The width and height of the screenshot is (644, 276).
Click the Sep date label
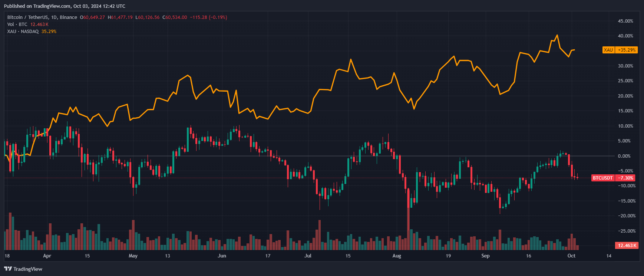485,256
